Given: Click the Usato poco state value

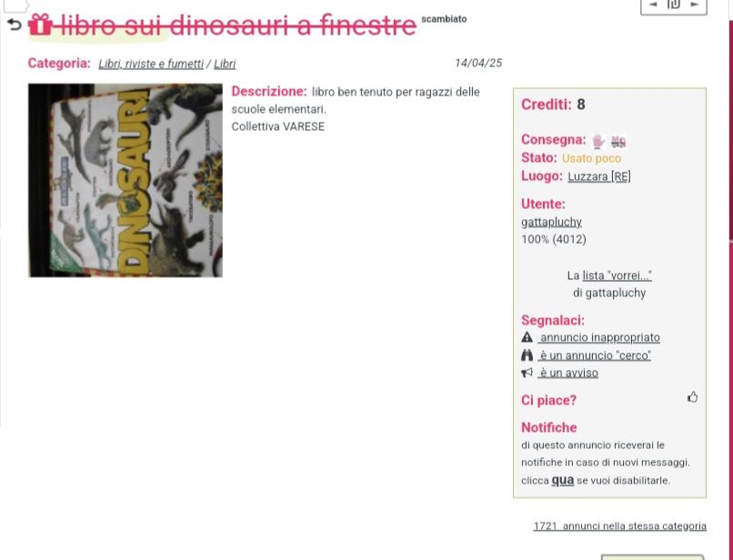Looking at the screenshot, I should point(591,158).
